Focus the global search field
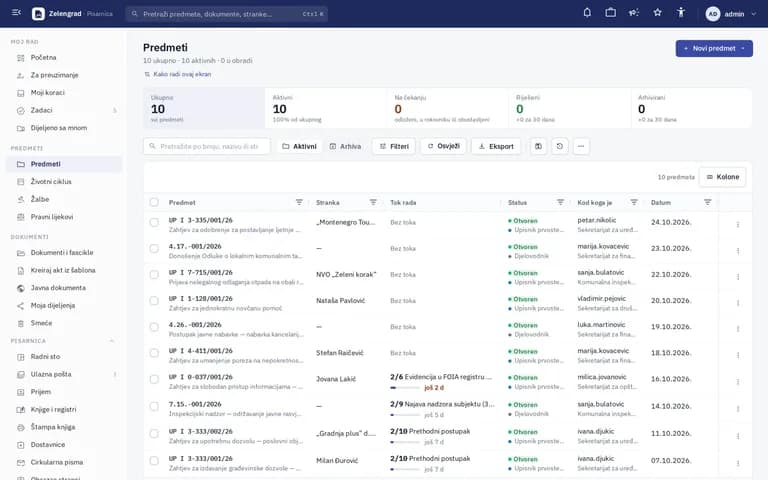 227,14
